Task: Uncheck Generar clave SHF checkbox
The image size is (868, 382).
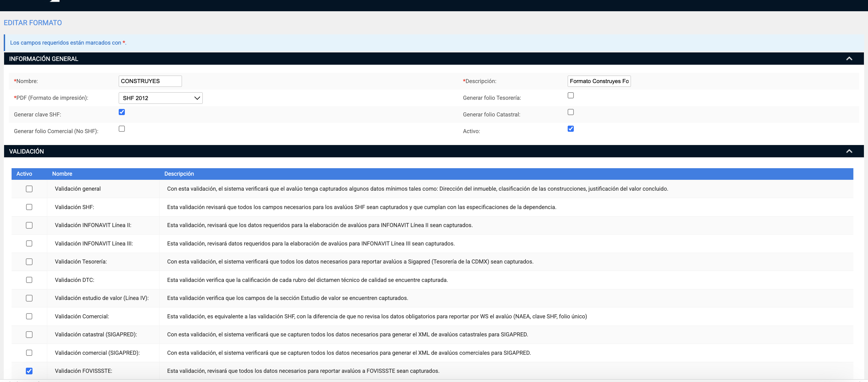Action: pos(122,112)
